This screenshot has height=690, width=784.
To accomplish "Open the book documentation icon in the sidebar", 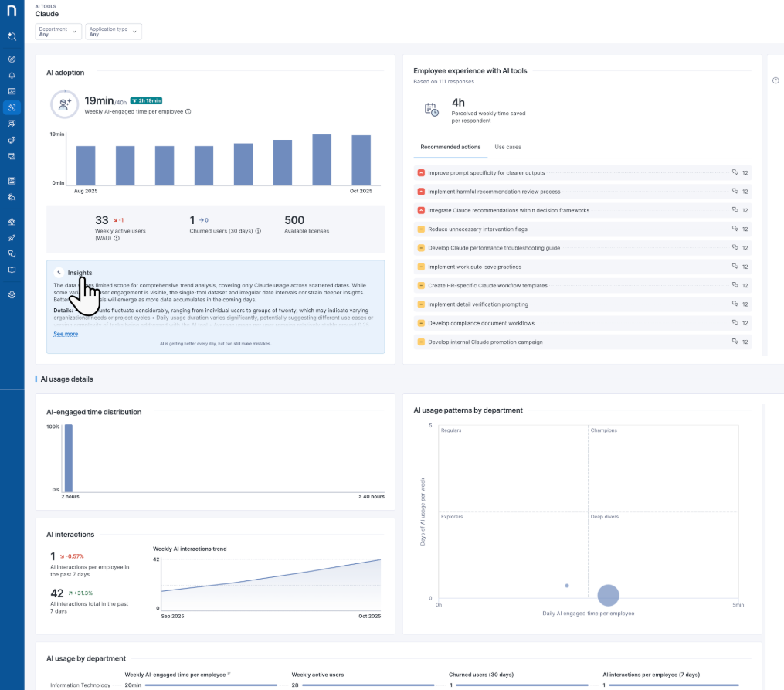I will click(x=12, y=270).
